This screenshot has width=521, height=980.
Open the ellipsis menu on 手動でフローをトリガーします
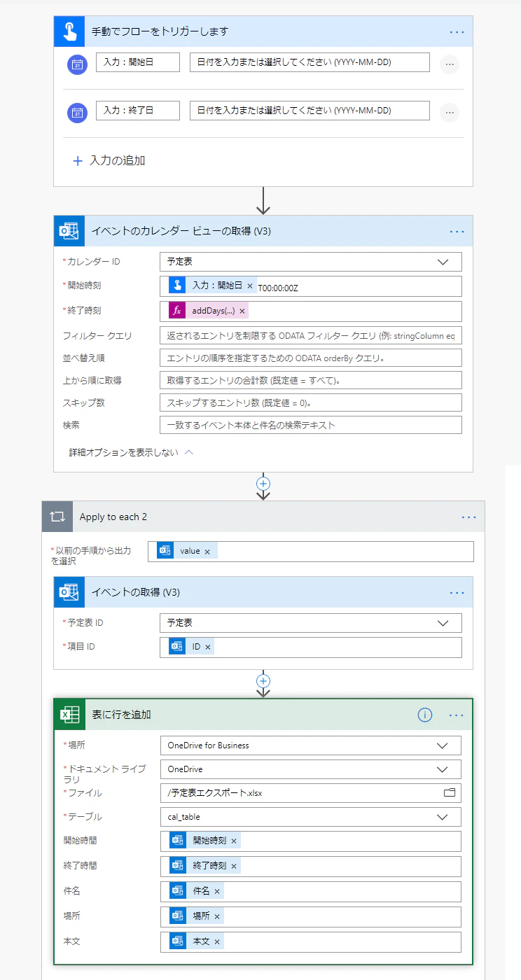(x=457, y=31)
